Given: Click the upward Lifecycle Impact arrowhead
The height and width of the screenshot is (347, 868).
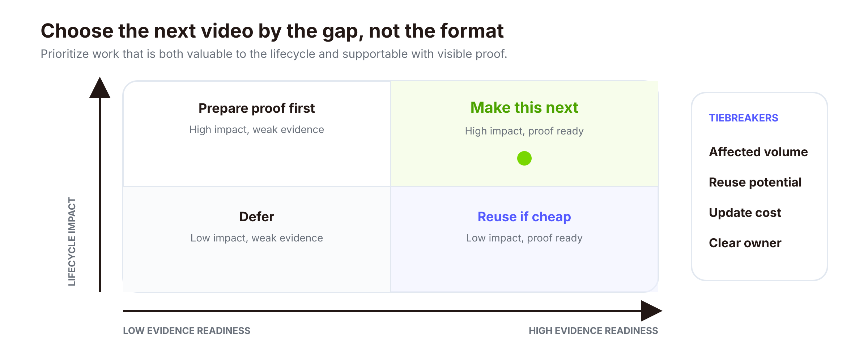Looking at the screenshot, I should (x=100, y=87).
